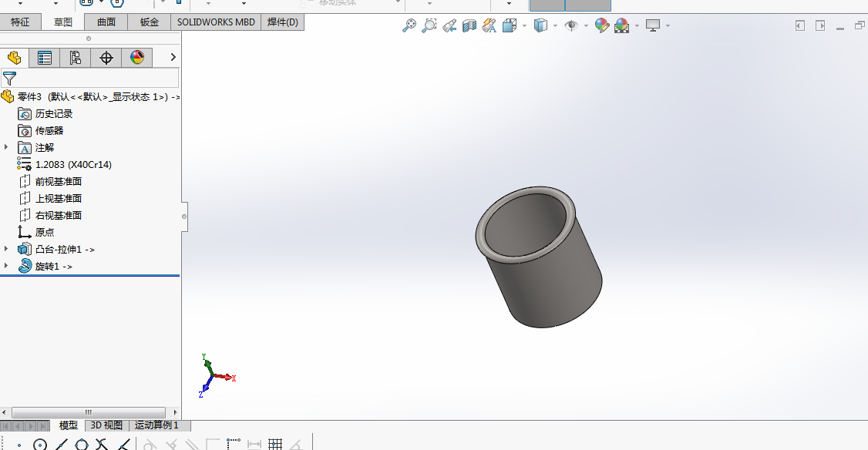Show more manager tabs chevron
Image resolution: width=868 pixels, height=450 pixels.
pos(173,57)
